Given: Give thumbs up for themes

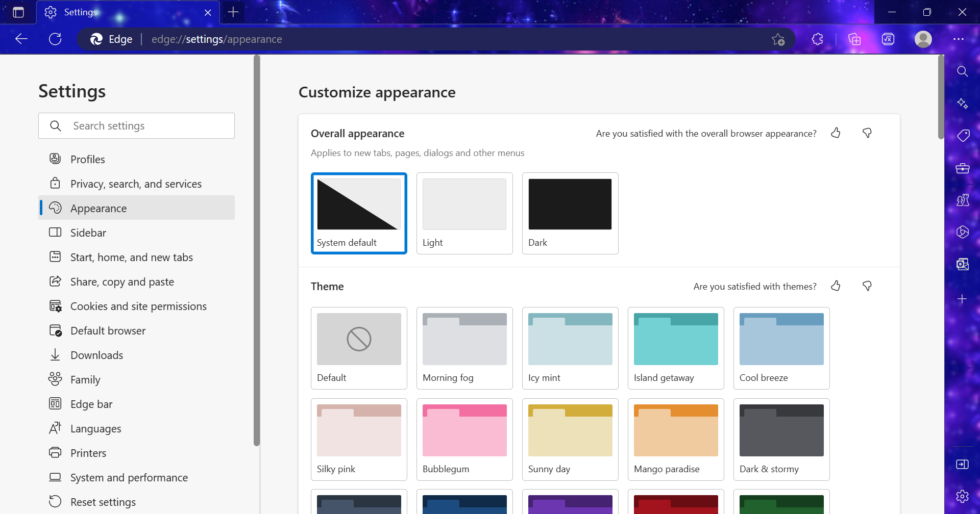Looking at the screenshot, I should click(836, 286).
